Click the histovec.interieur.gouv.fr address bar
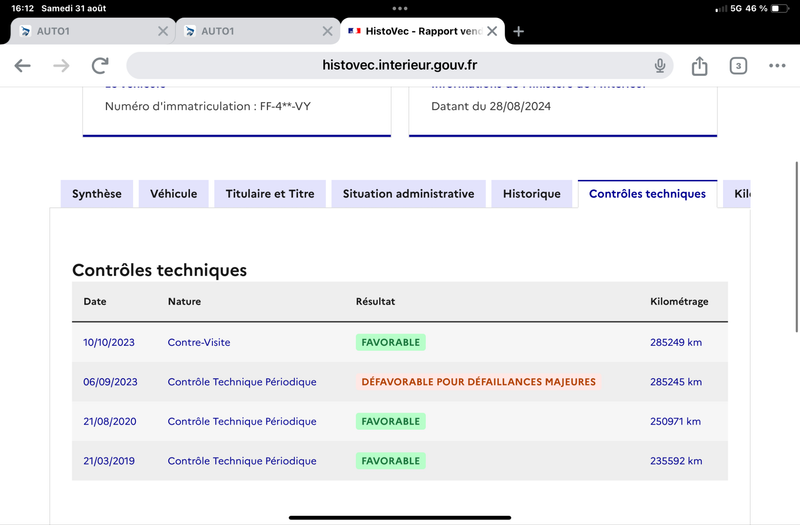The width and height of the screenshot is (800, 525). pyautogui.click(x=399, y=65)
